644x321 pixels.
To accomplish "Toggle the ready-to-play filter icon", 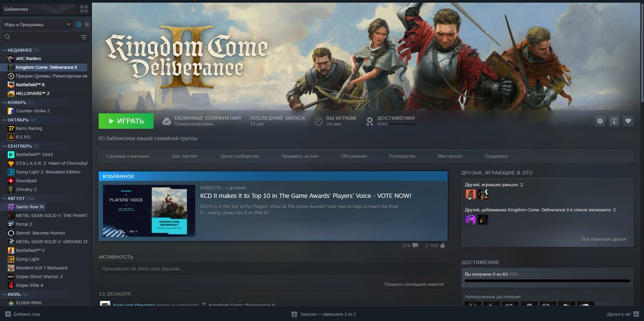I will (87, 24).
